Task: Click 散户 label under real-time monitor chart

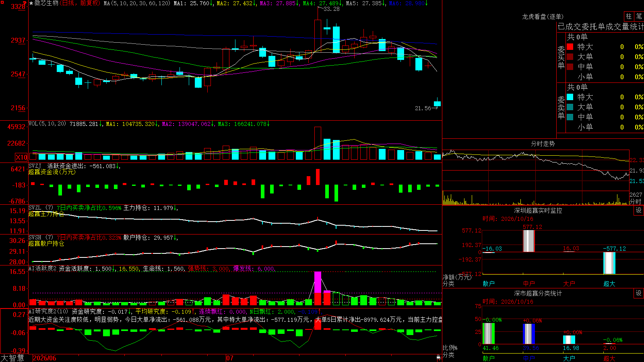Action: click(489, 284)
